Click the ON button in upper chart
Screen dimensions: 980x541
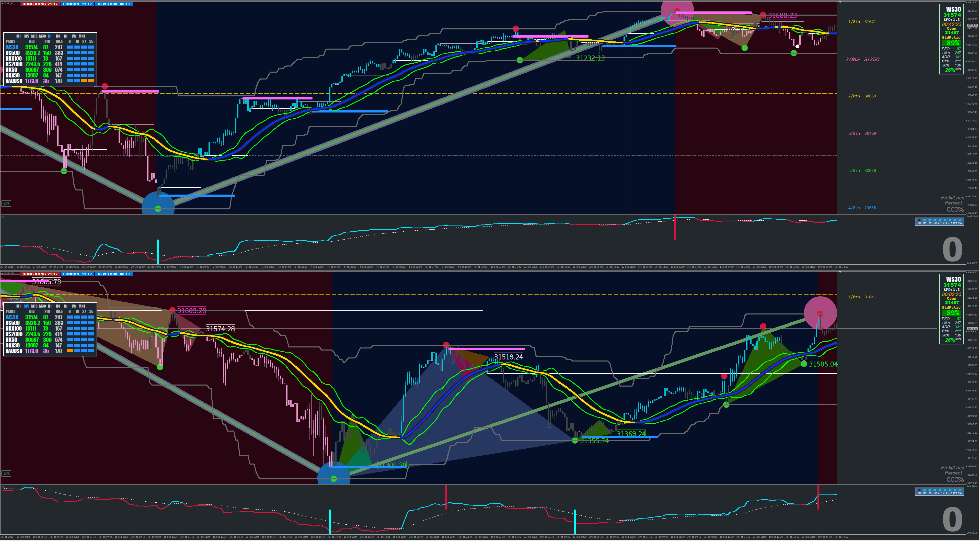6,204
